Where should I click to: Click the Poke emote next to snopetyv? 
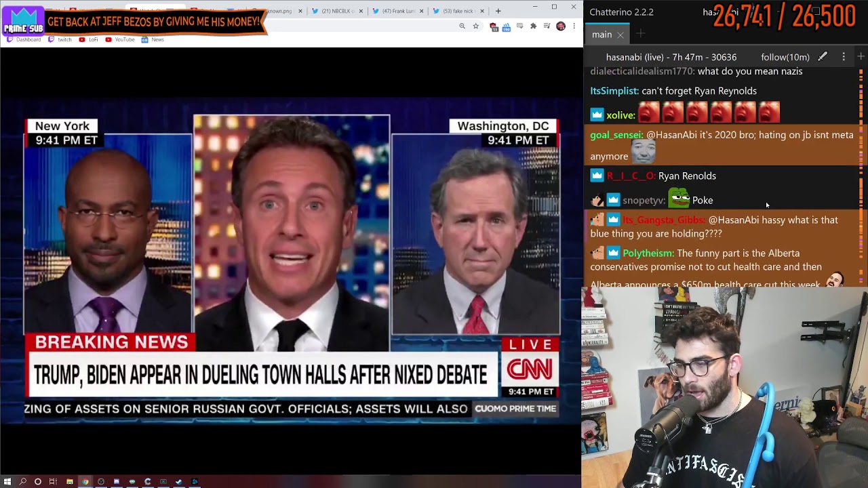pyautogui.click(x=679, y=199)
